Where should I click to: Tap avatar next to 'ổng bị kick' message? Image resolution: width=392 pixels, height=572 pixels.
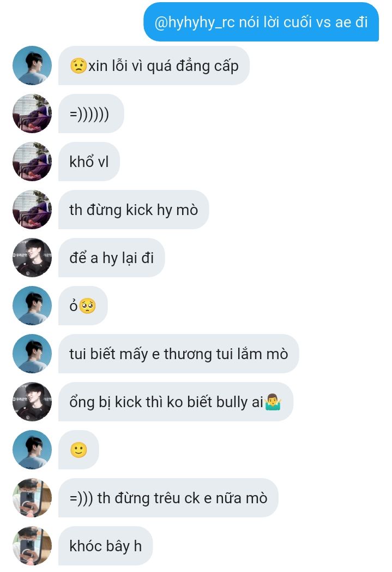tap(32, 402)
